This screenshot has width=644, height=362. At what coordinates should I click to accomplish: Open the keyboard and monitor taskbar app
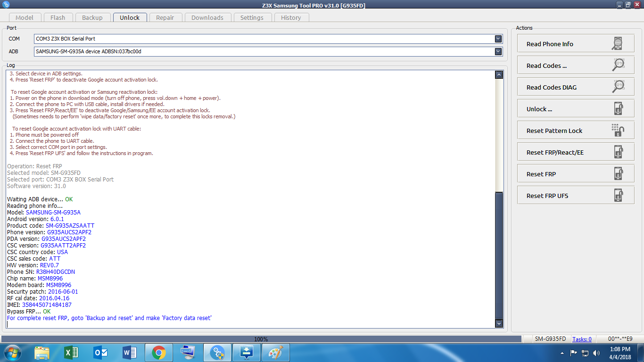[188, 353]
